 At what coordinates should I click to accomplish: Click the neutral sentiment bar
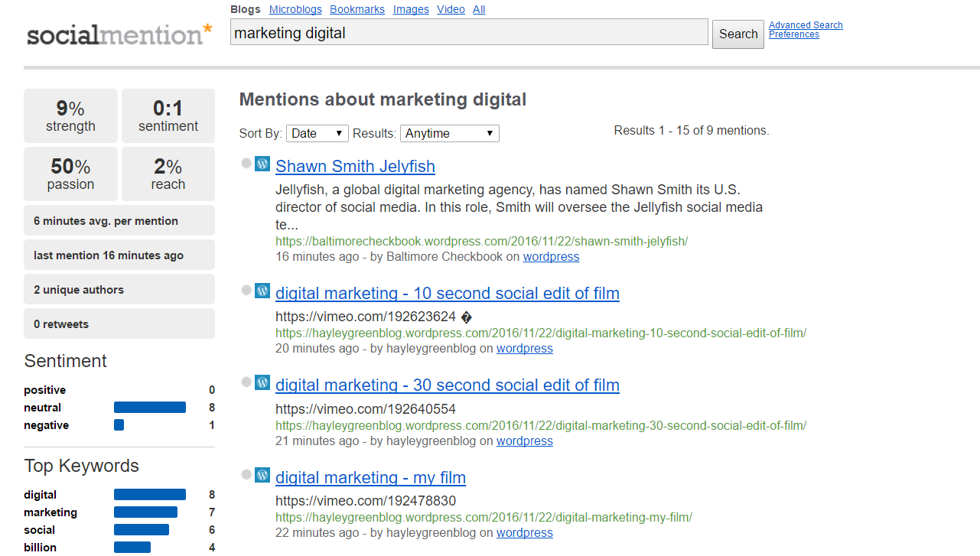coord(150,408)
